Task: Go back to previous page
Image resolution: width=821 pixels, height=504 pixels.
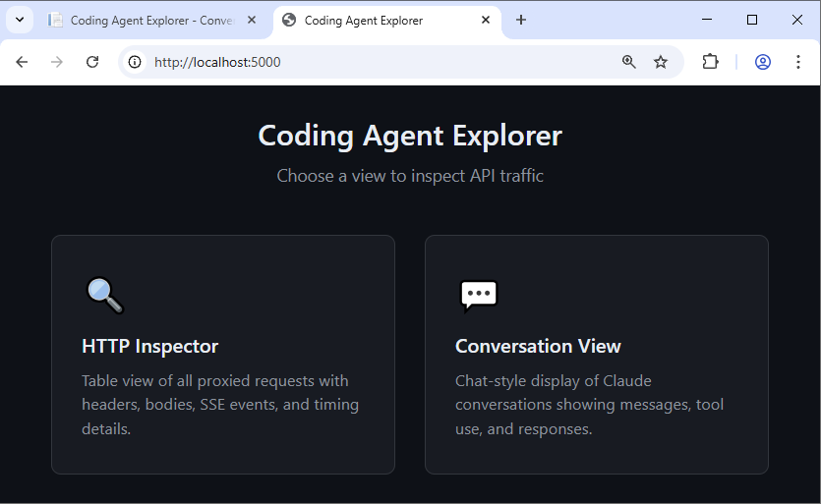Action: (22, 62)
